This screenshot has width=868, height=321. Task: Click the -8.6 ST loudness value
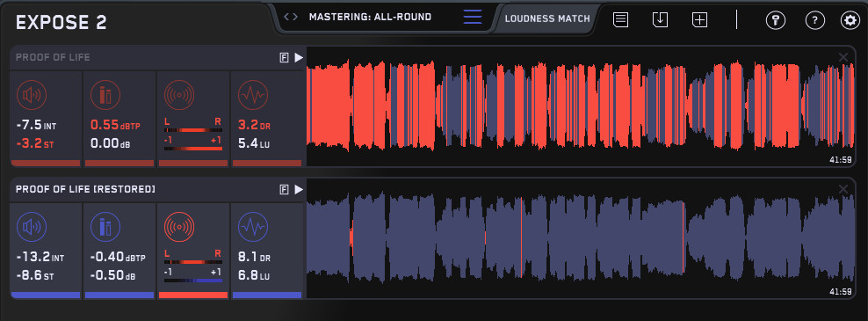click(36, 275)
